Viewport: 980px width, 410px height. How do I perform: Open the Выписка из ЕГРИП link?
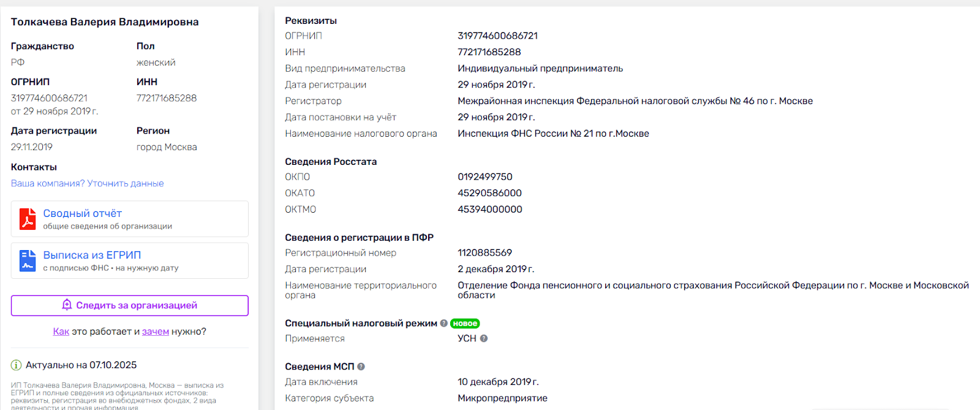(x=92, y=255)
